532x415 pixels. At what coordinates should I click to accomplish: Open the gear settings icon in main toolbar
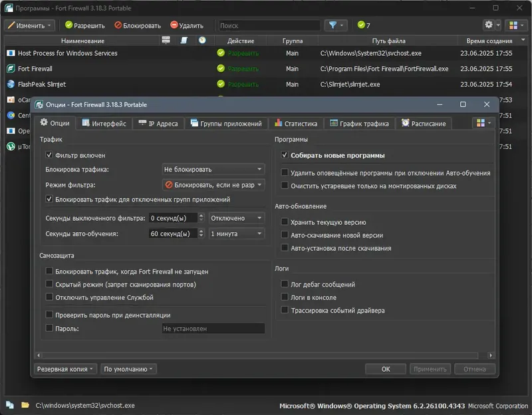tap(489, 25)
